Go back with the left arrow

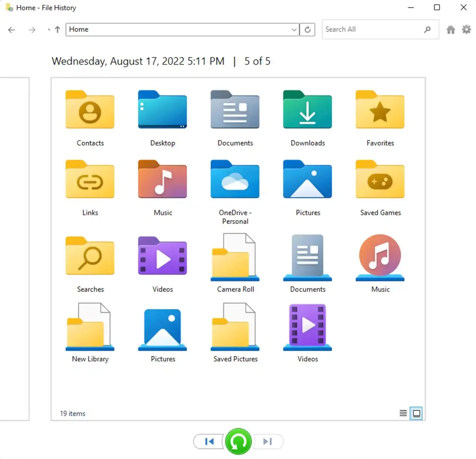coord(12,30)
